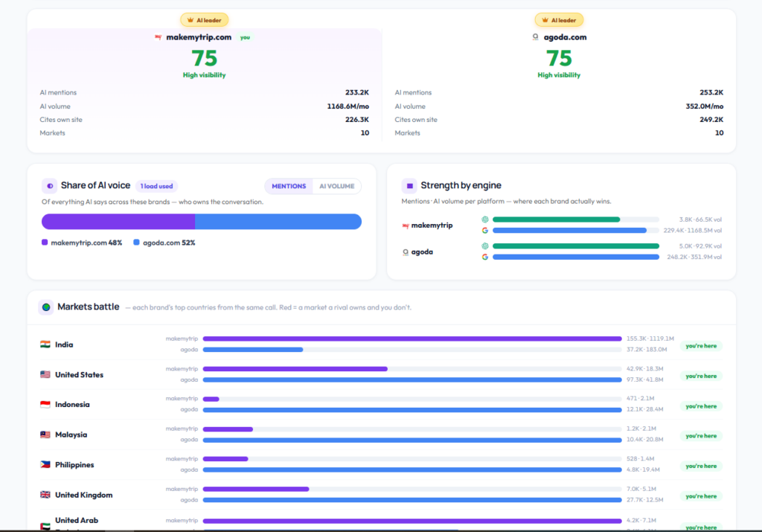Click the purple makemytrip share bar segment

pos(118,222)
